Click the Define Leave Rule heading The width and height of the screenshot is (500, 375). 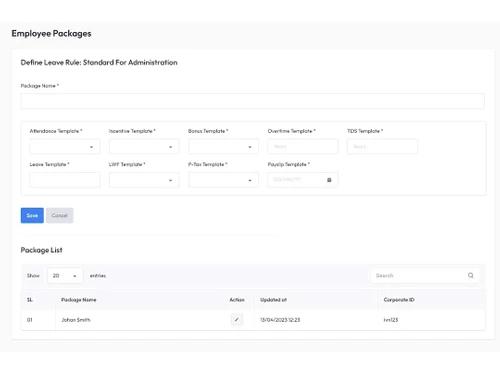tap(99, 62)
